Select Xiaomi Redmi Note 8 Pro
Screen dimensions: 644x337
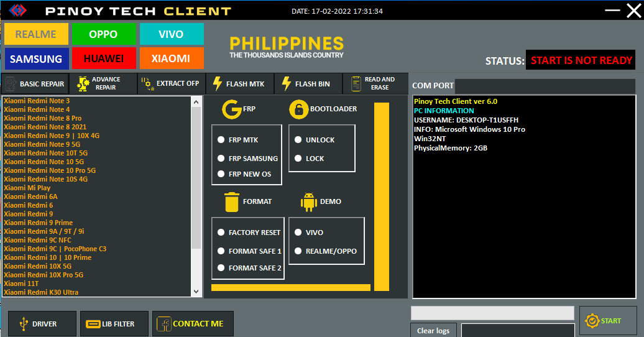click(x=43, y=118)
